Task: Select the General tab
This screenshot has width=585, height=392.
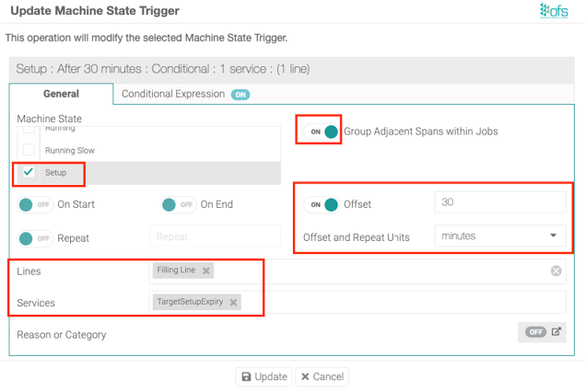Action: click(61, 94)
